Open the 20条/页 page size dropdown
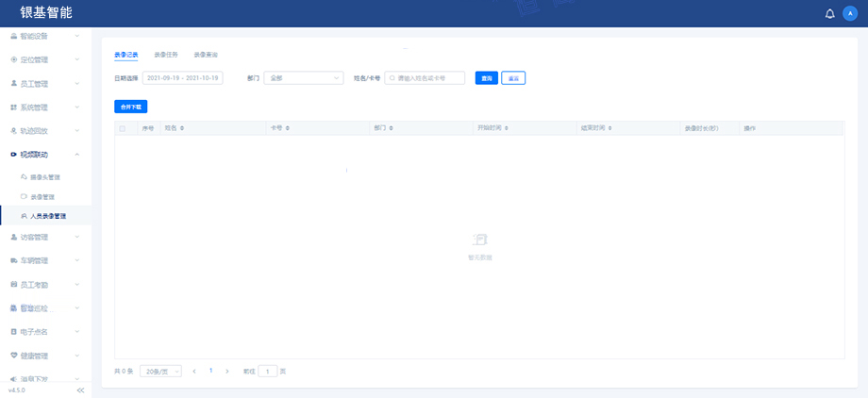 (x=160, y=372)
